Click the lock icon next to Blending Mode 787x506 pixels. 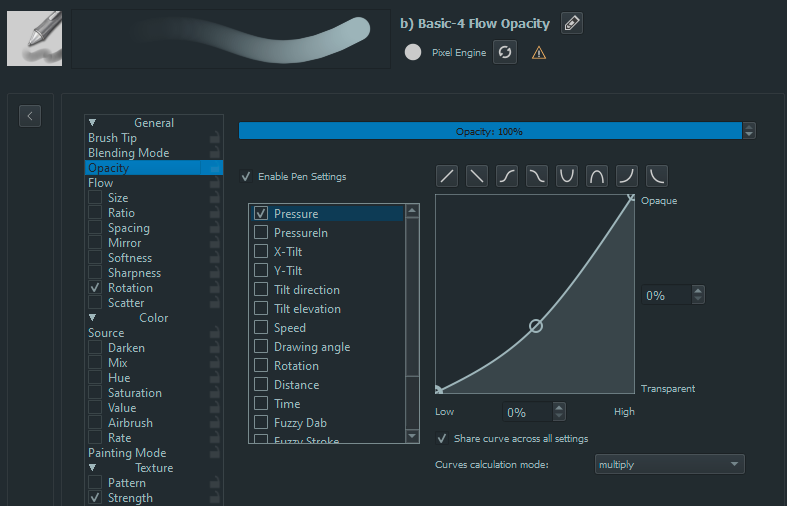215,153
